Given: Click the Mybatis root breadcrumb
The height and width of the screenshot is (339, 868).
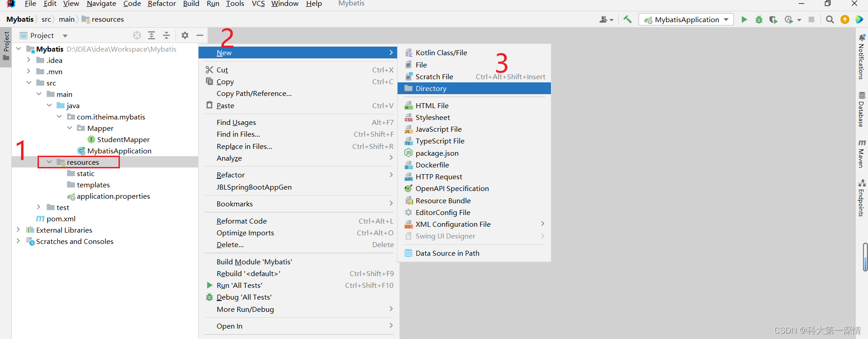Looking at the screenshot, I should (20, 19).
